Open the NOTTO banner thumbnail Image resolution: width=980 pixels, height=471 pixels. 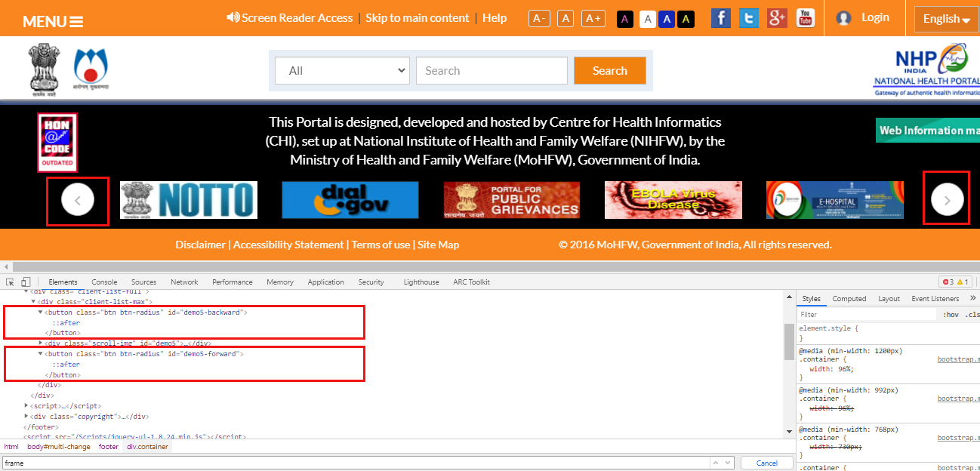pyautogui.click(x=189, y=200)
